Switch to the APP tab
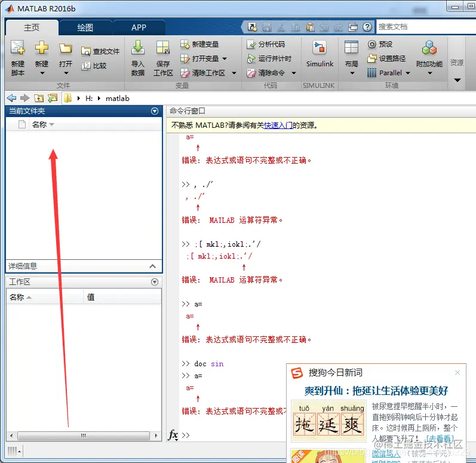The width and height of the screenshot is (476, 463). pyautogui.click(x=139, y=27)
